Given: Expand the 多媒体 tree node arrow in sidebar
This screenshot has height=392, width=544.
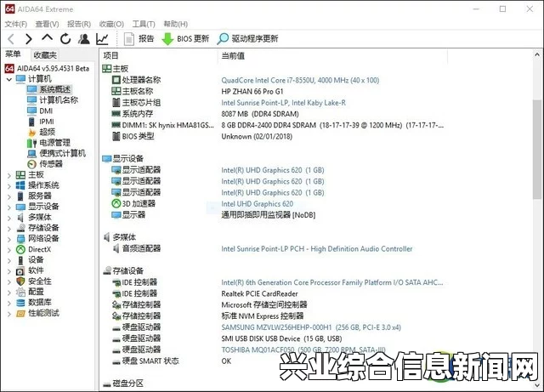Looking at the screenshot, I should (x=9, y=218).
